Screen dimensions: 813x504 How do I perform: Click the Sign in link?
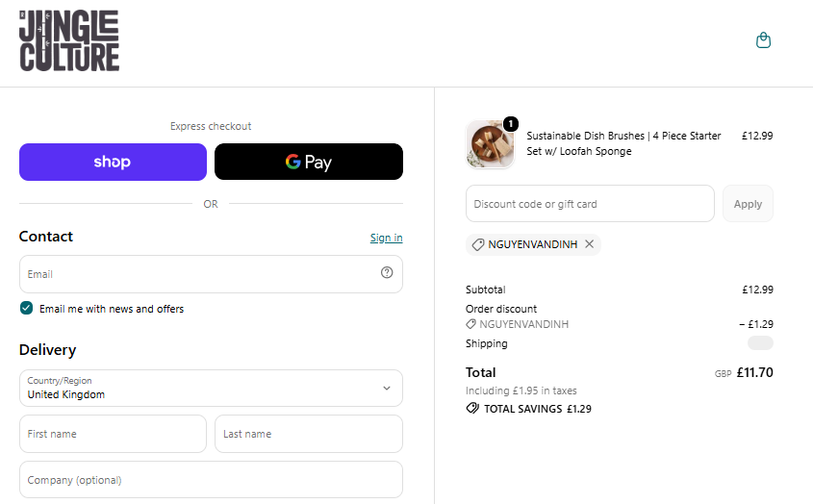386,238
